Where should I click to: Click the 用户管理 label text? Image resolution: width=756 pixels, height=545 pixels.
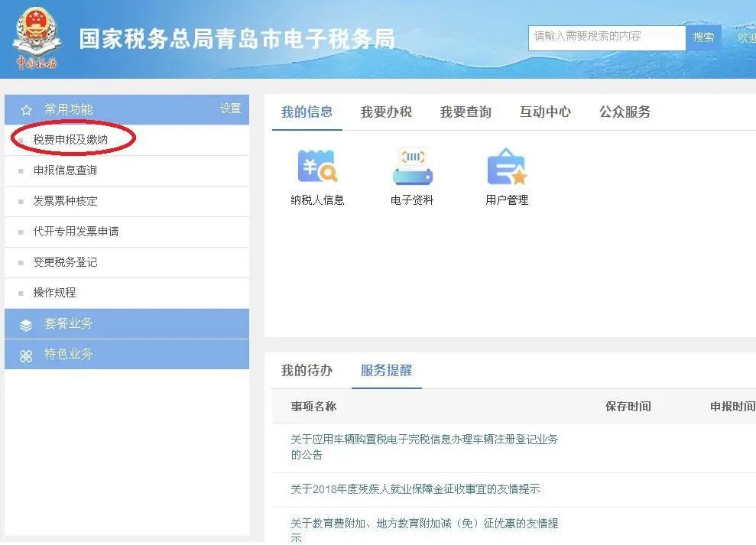(507, 200)
